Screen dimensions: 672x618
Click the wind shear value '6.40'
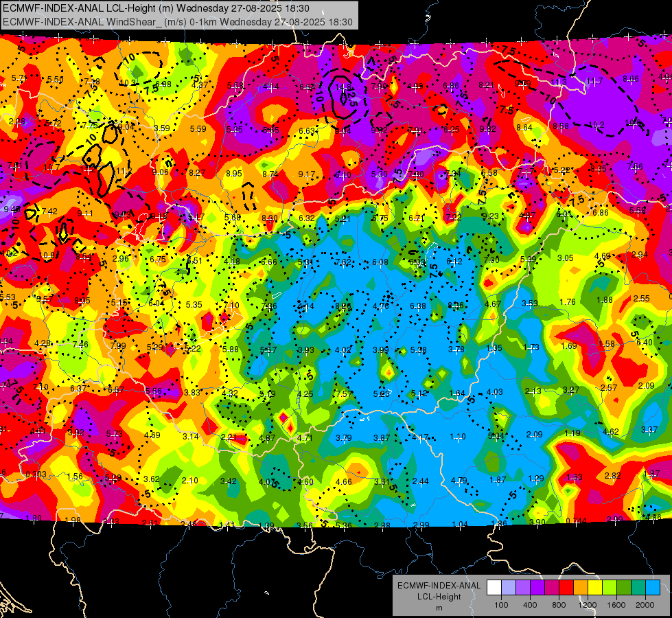[x=645, y=343]
